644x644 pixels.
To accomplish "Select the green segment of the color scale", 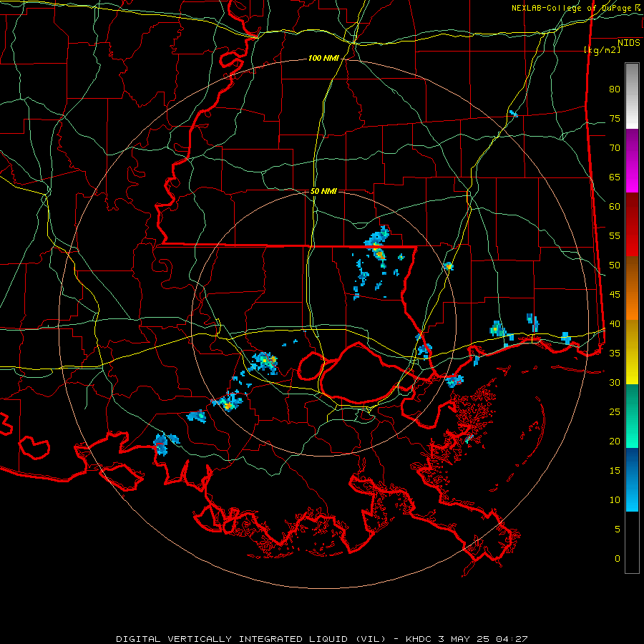I will (x=632, y=416).
